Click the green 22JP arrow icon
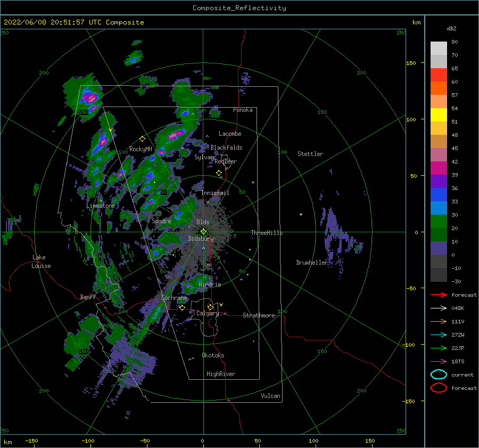 coord(439,348)
